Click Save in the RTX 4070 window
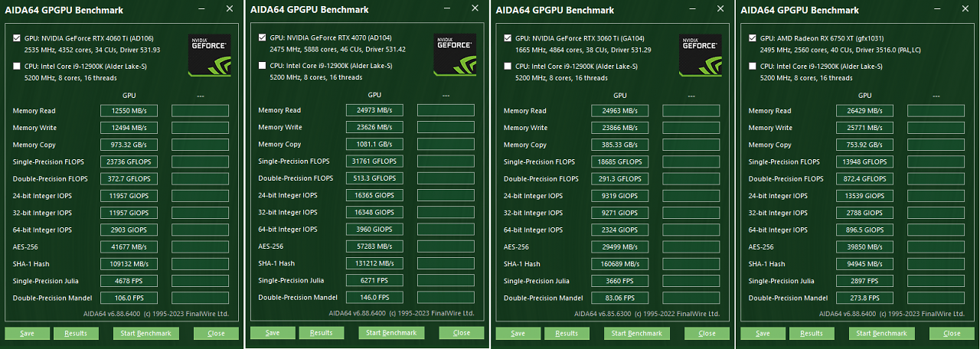Viewport: 980px width, 349px height. pos(273,333)
